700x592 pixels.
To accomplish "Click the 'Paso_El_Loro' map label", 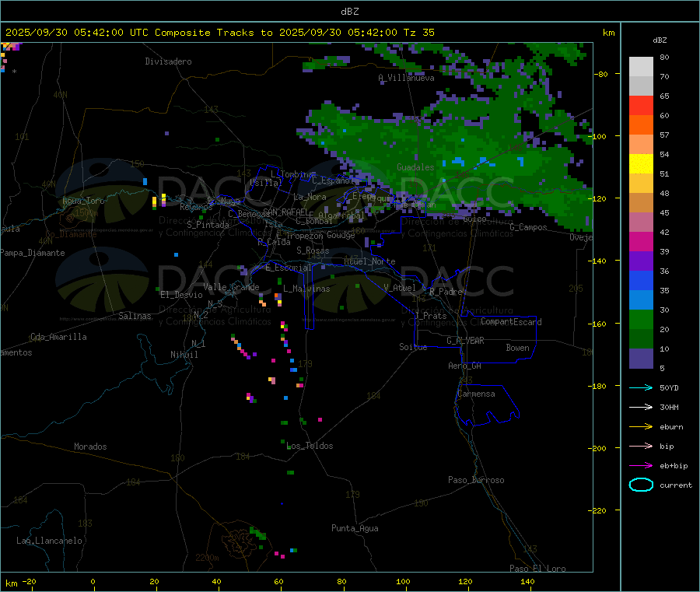I will point(537,569).
